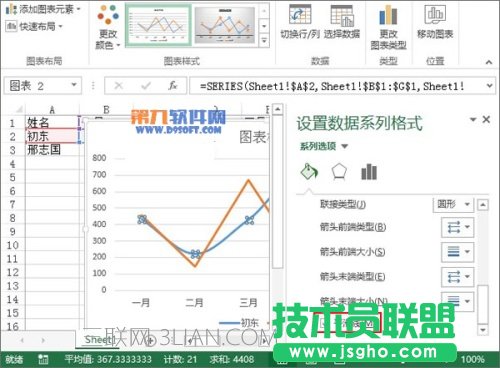
Task: Select row 10 header
Action: pyautogui.click(x=12, y=245)
